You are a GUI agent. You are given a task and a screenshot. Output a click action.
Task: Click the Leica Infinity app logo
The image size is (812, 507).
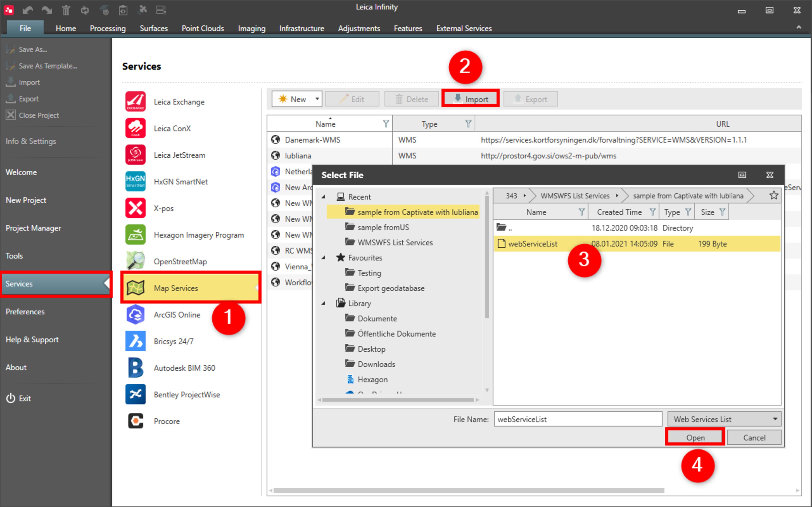click(x=9, y=10)
